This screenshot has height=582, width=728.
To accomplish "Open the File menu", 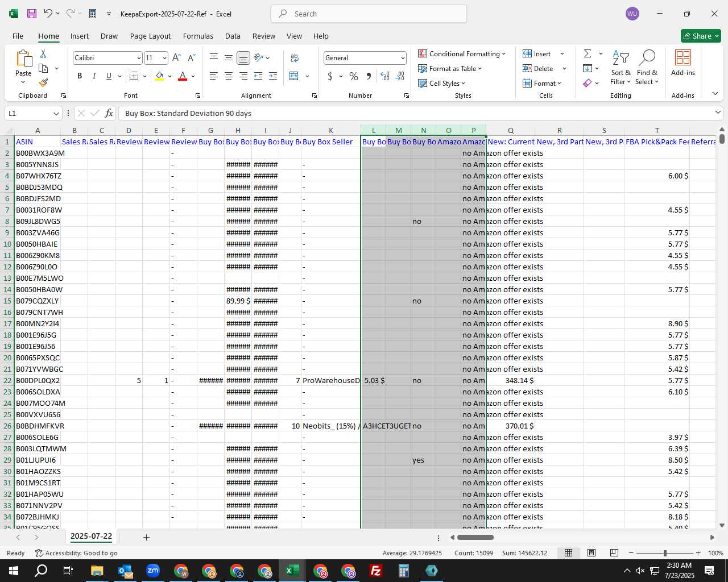I will point(18,36).
